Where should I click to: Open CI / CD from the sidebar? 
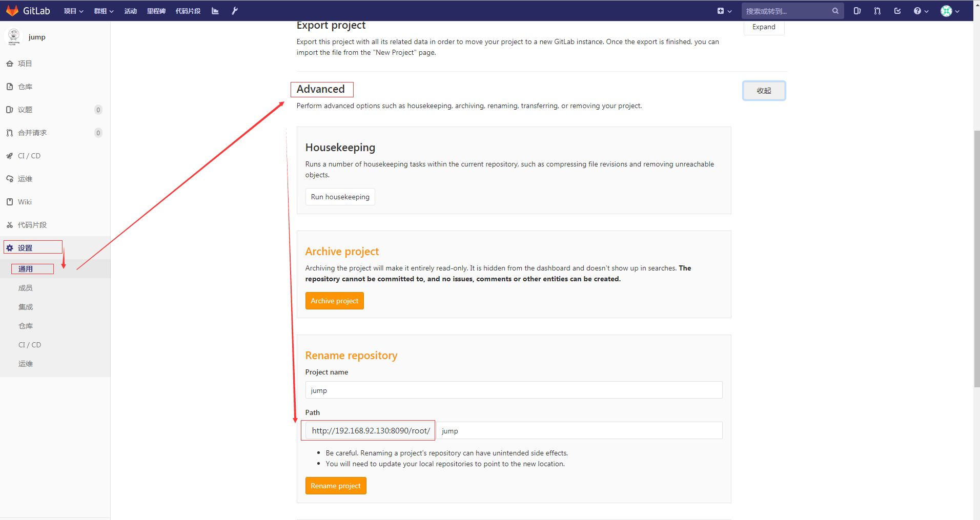click(29, 155)
